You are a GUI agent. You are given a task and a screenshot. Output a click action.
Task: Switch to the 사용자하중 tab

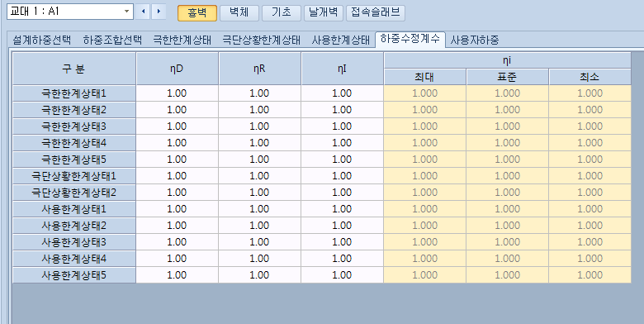tap(475, 40)
